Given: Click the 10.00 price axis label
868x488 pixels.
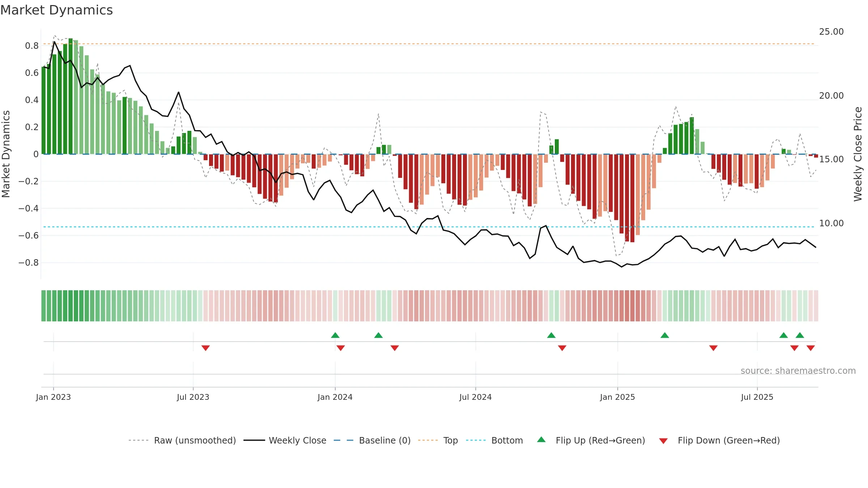Looking at the screenshot, I should pos(831,223).
